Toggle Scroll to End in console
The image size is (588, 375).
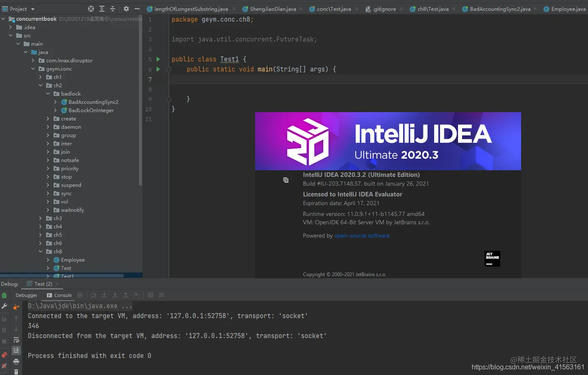pos(16,350)
